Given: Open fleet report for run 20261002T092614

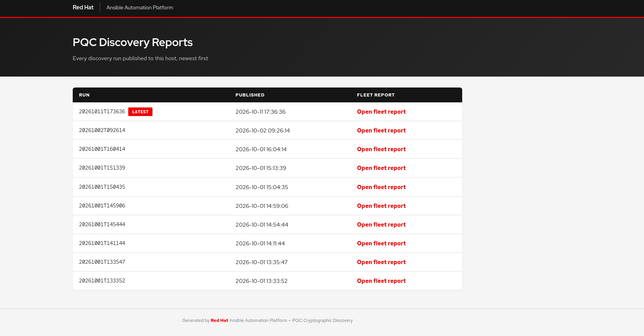Looking at the screenshot, I should (381, 130).
